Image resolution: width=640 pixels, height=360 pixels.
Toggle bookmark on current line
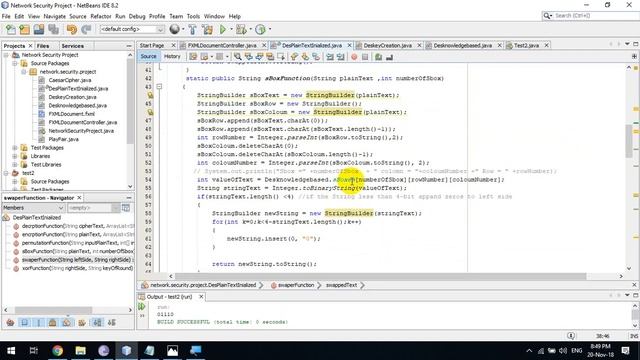point(316,57)
